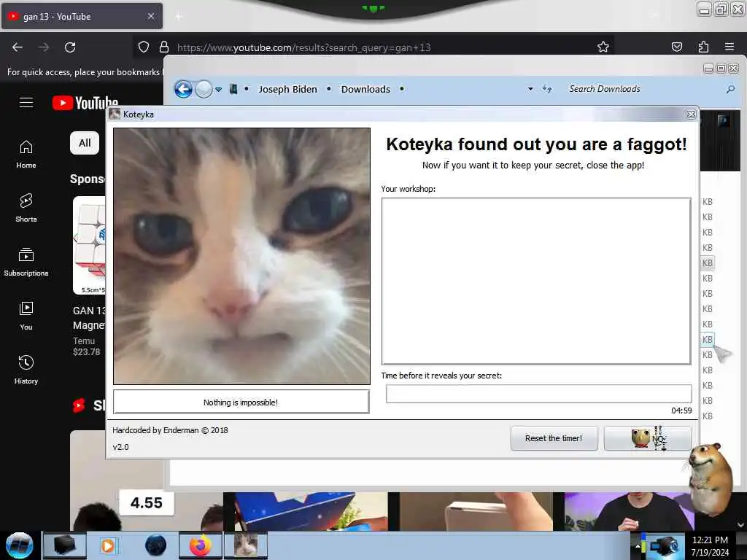This screenshot has height=560, width=747.
Task: Close the Koteyka window
Action: click(691, 114)
